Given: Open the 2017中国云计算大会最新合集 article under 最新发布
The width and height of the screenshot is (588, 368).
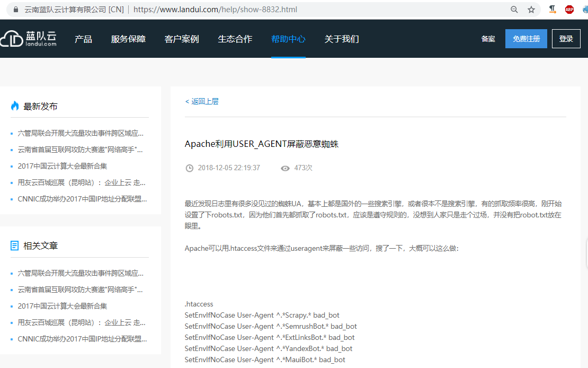Looking at the screenshot, I should click(63, 166).
